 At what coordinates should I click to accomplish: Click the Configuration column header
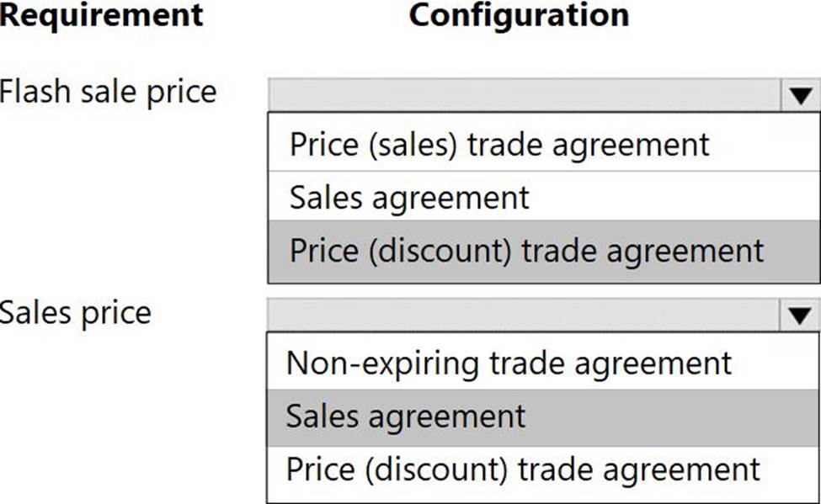pyautogui.click(x=519, y=14)
